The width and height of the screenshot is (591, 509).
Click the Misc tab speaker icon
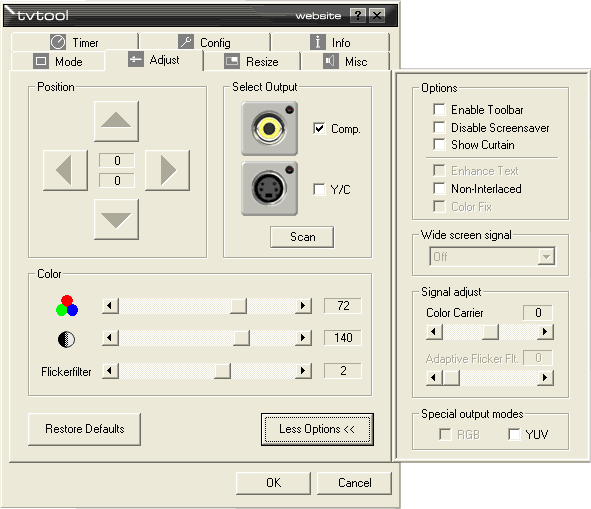pos(331,61)
